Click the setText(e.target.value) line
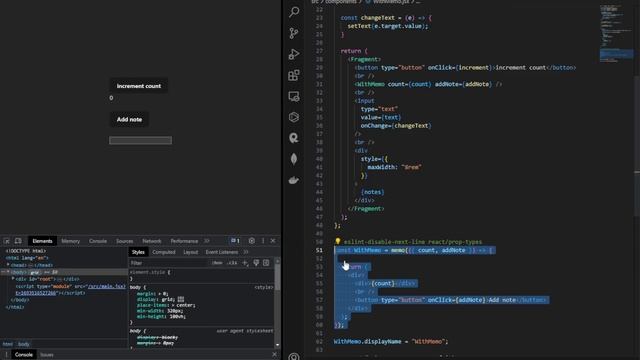This screenshot has height=360, width=640. [388, 26]
